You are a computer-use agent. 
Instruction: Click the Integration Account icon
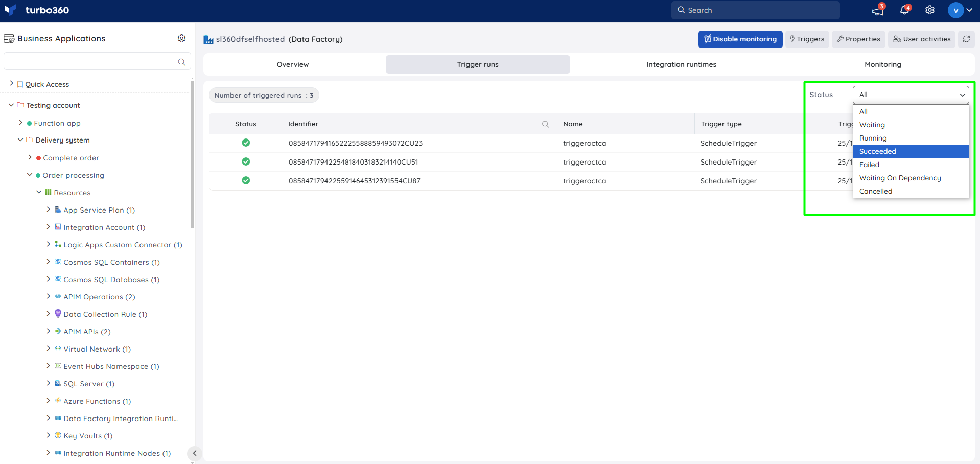(58, 227)
